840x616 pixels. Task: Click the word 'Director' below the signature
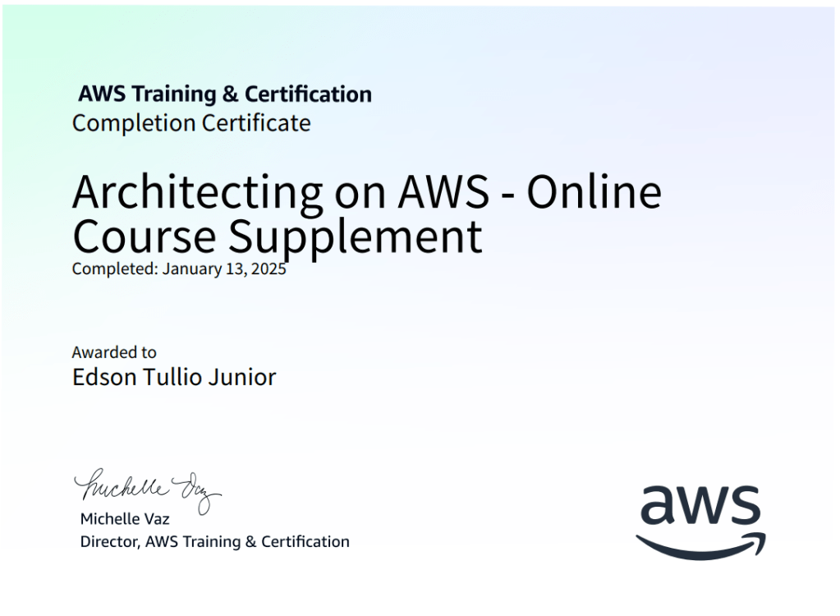109,542
